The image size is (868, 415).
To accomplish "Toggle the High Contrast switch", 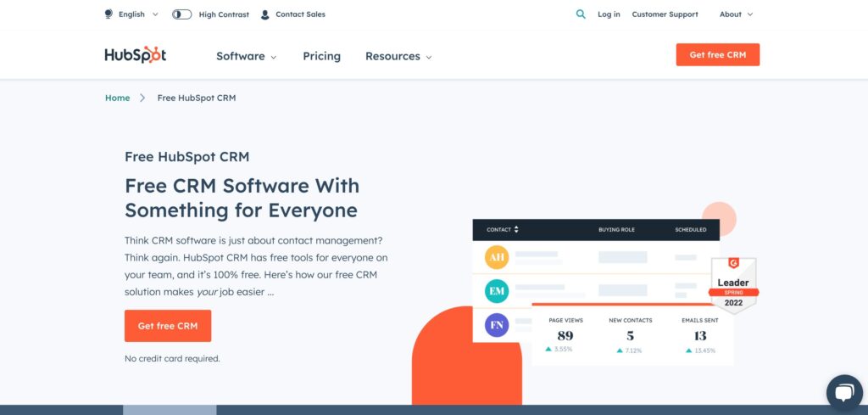I will point(181,14).
